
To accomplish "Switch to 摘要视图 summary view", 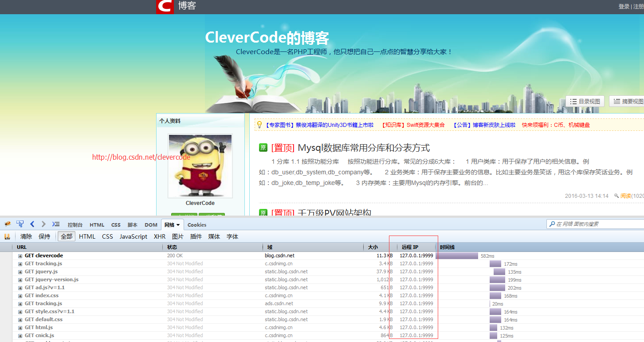I will [x=627, y=102].
